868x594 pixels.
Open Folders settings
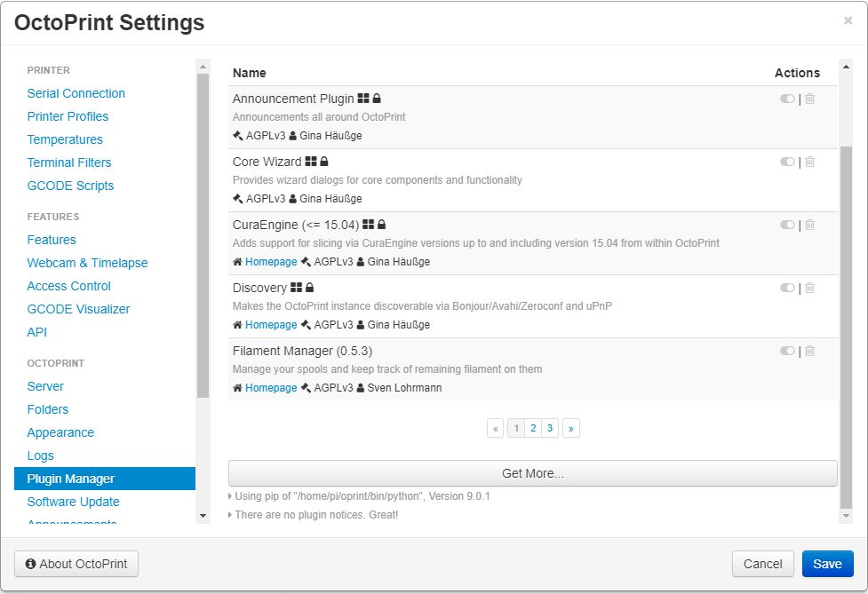click(48, 410)
